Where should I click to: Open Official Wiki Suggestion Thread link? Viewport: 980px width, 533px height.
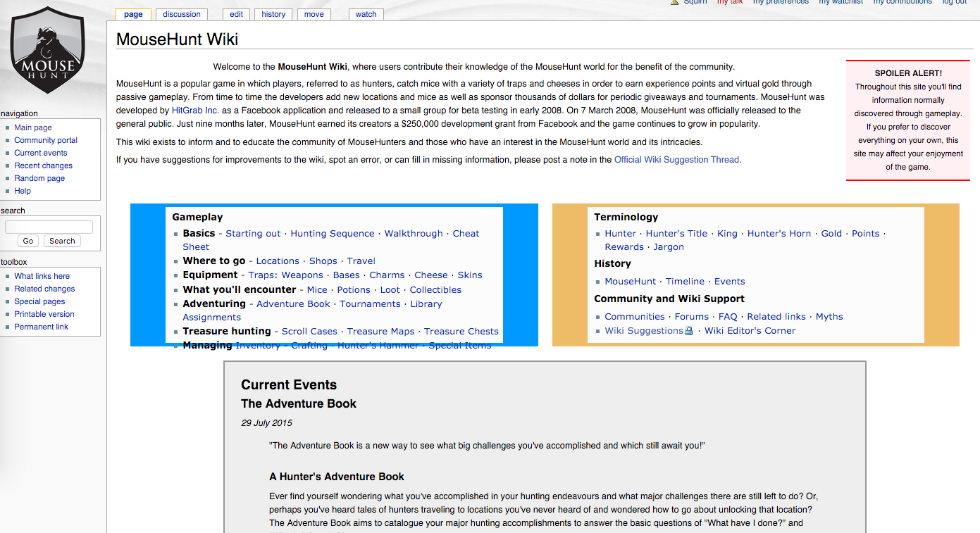point(676,160)
